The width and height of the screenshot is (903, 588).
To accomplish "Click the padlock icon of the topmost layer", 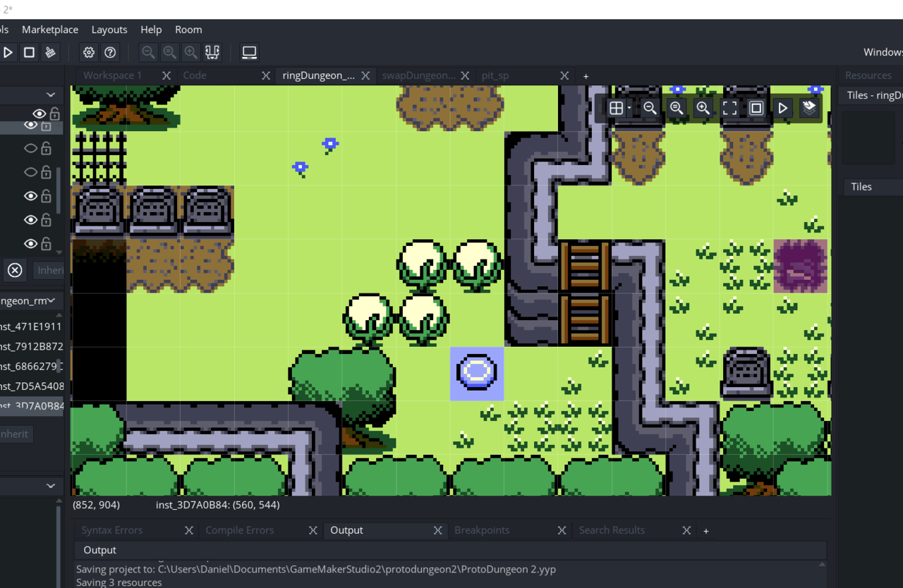I will [x=54, y=114].
